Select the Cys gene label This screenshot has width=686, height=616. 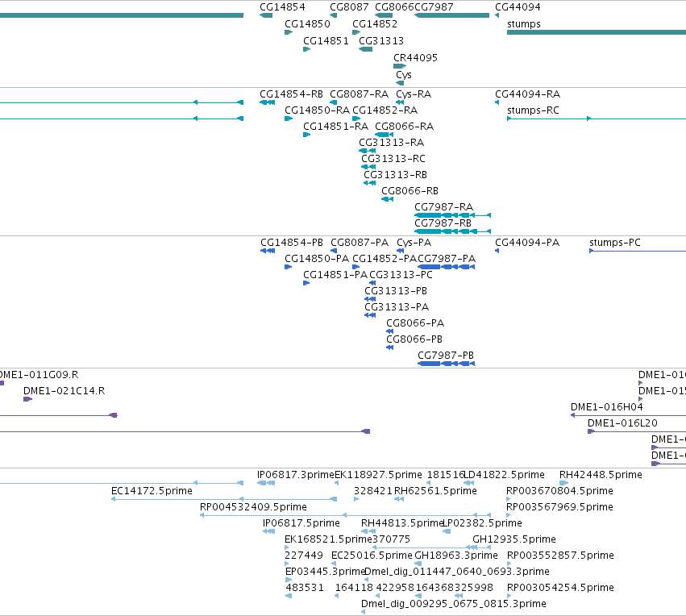403,75
